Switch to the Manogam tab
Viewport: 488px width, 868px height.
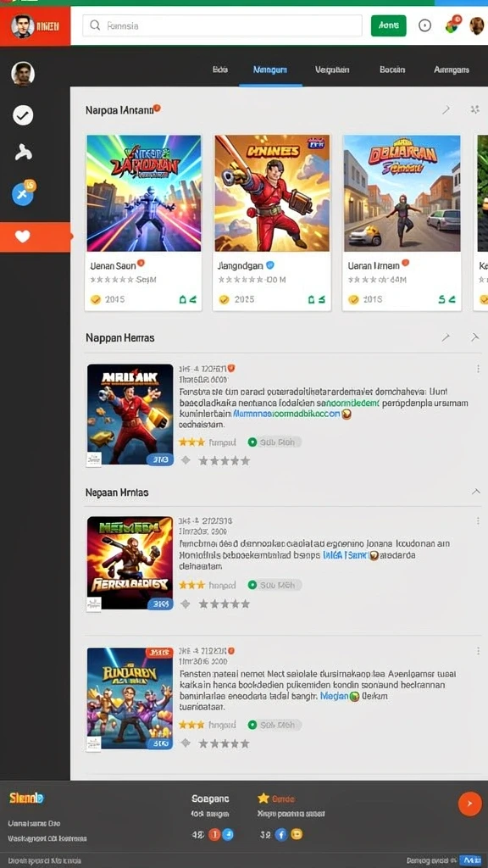coord(270,70)
